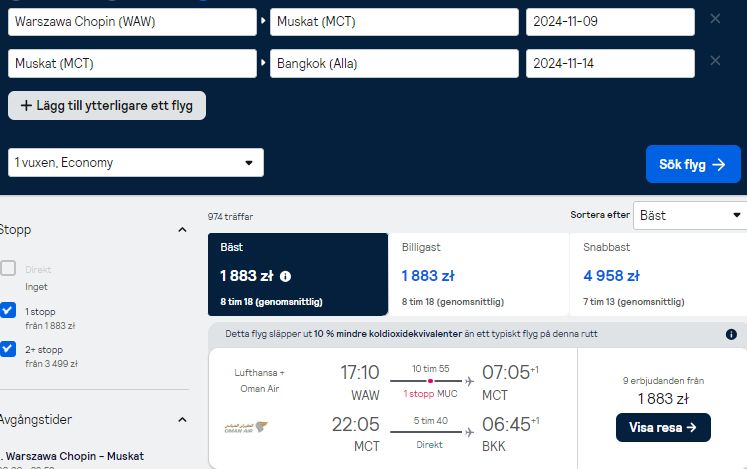Click arrow icon between Muskat and Bangkok fields
This screenshot has height=469, width=747.
pyautogui.click(x=263, y=63)
